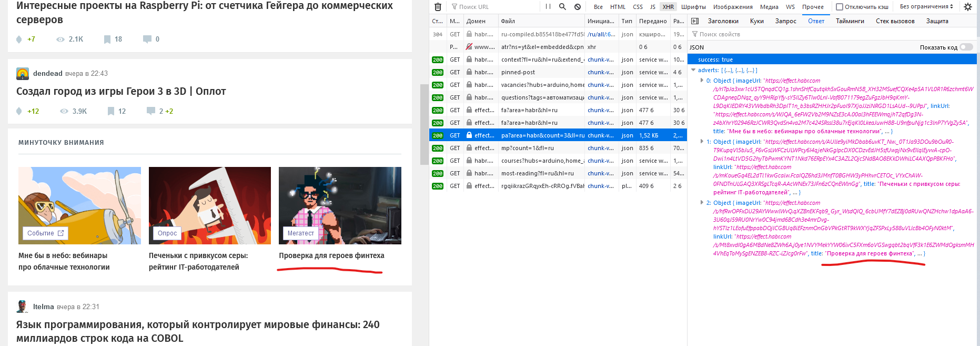Screen dimensions: 980x346
Task: Filter requests by CSS
Action: (638, 7)
